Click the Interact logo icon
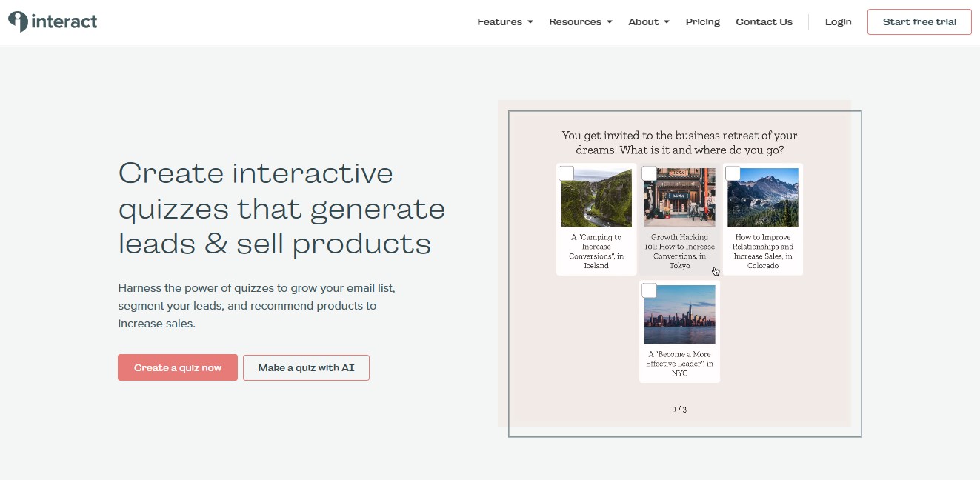The image size is (980, 480). click(19, 21)
